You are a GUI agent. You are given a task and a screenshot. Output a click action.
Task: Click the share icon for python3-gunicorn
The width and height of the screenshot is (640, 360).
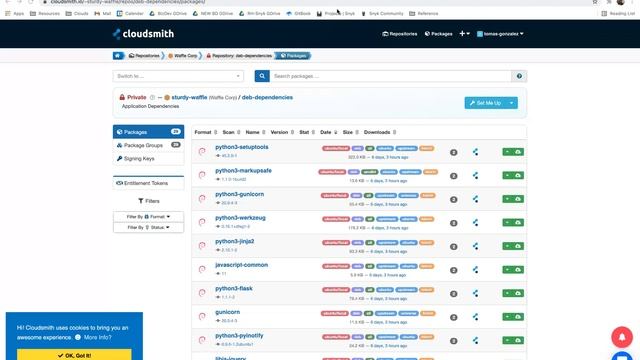(476, 199)
